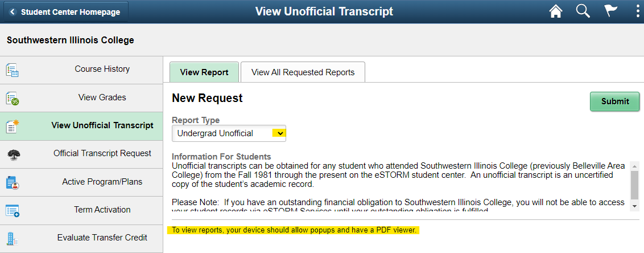Click the View Grades sidebar icon
The width and height of the screenshot is (644, 253).
(x=12, y=98)
